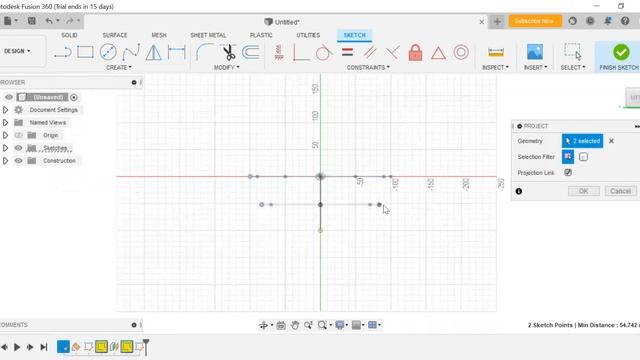The width and height of the screenshot is (640, 360).
Task: Apply Concentric constraint
Action: [461, 52]
